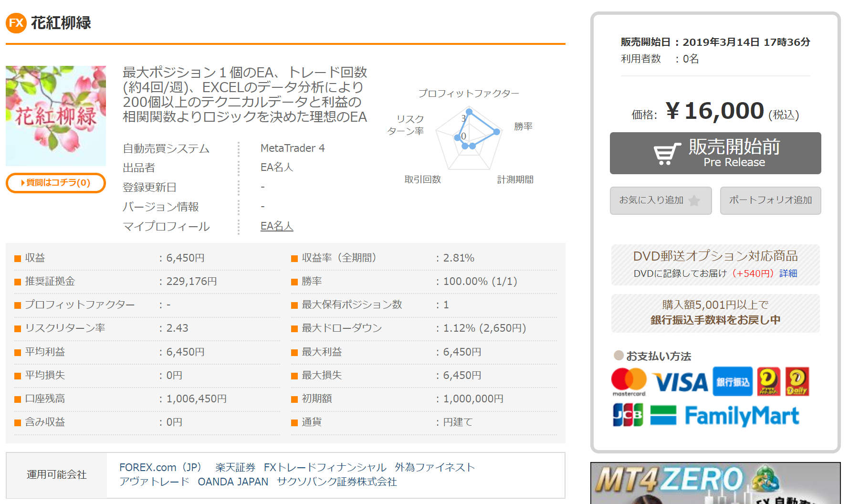The height and width of the screenshot is (504, 849).
Task: Click the プロフィットファクター radar chart label
Action: (469, 94)
